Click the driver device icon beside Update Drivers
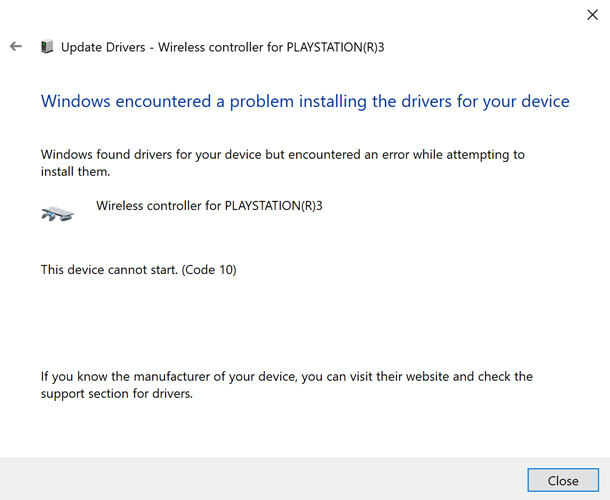Image resolution: width=610 pixels, height=500 pixels. [47, 47]
